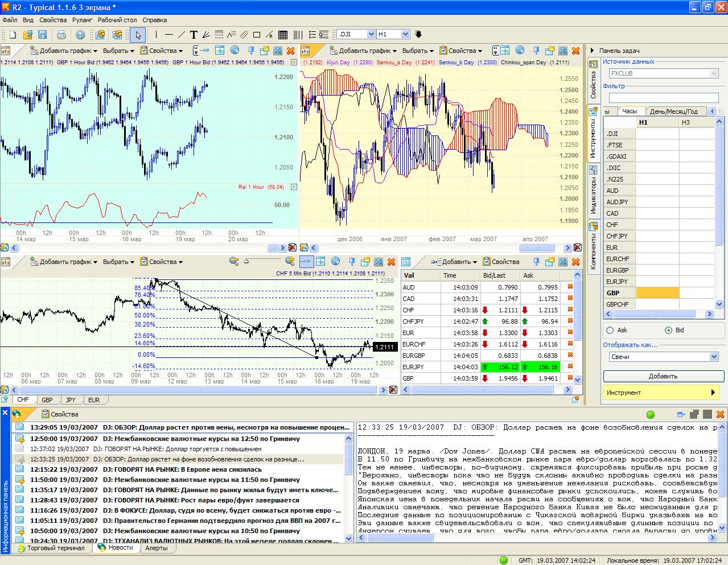Click zoom-in magnifier on CHF chart toolbar
728x565 pixels.
click(290, 261)
